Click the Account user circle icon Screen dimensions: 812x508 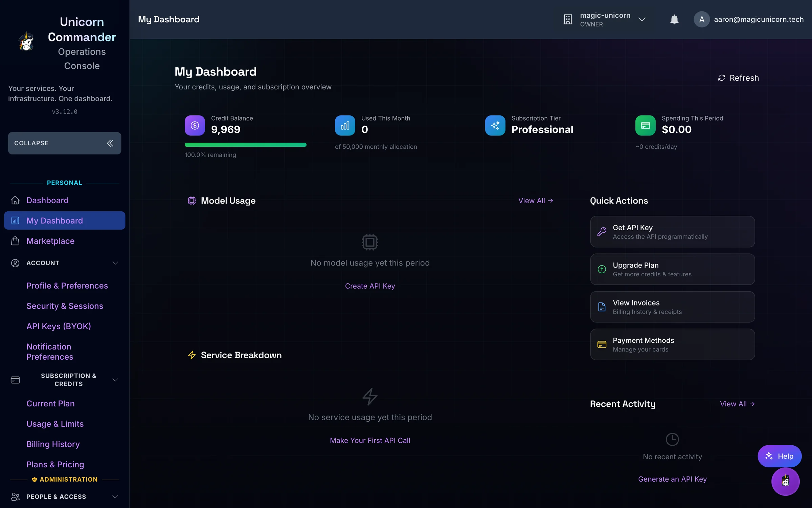click(x=15, y=263)
